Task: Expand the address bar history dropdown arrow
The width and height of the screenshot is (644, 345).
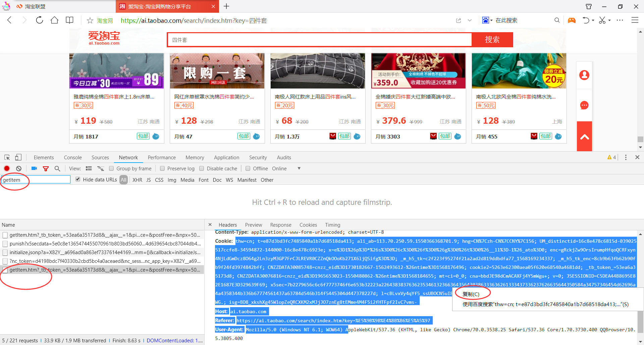Action: pos(470,20)
